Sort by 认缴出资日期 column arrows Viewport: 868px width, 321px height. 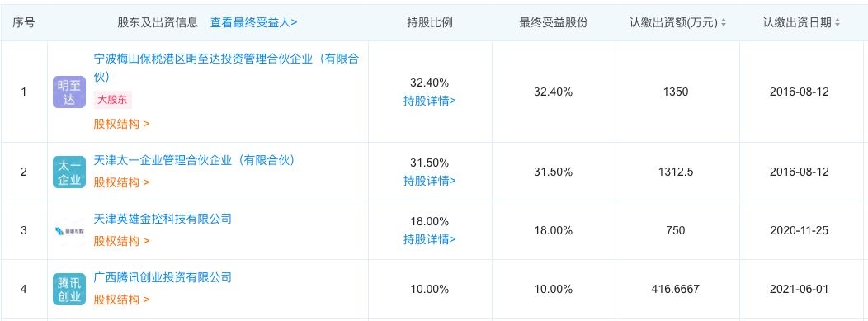click(837, 22)
